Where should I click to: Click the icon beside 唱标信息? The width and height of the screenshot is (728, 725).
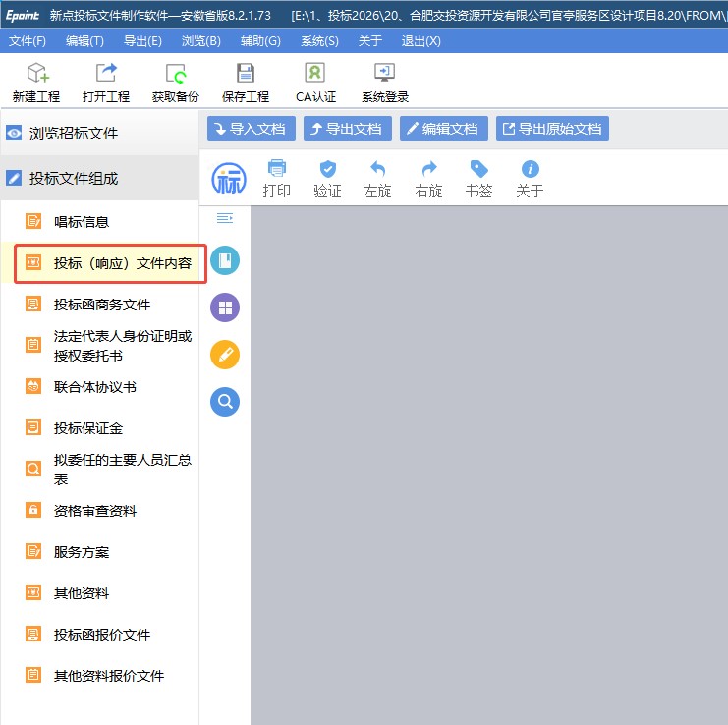point(33,221)
